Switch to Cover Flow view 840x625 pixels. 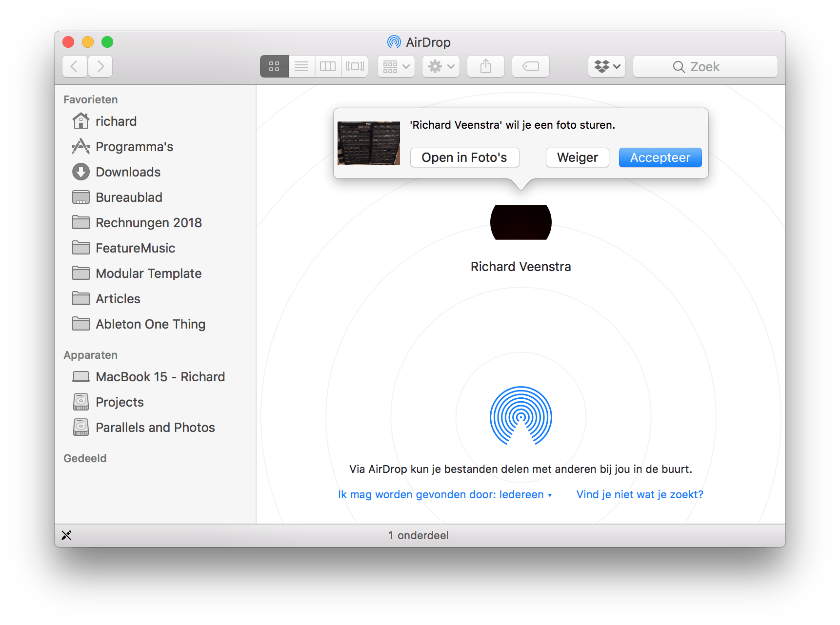pos(355,66)
